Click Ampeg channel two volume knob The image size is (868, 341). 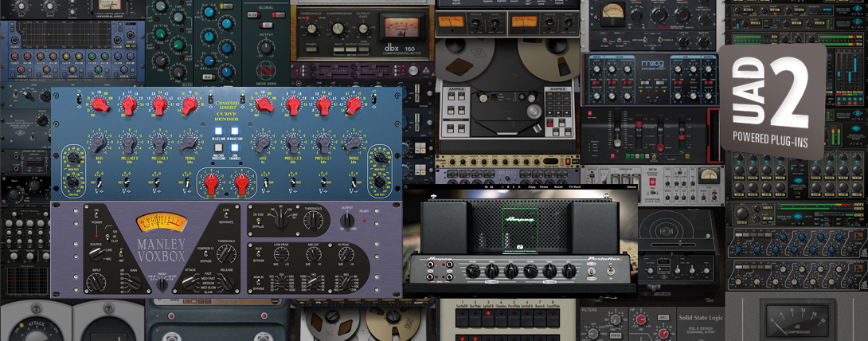(531, 271)
